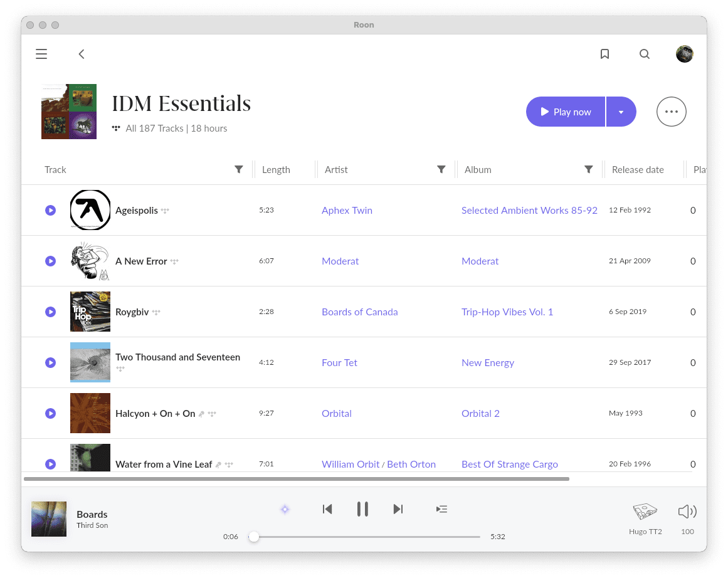Open the Orbital 2 album link
Image resolution: width=728 pixels, height=578 pixels.
480,413
